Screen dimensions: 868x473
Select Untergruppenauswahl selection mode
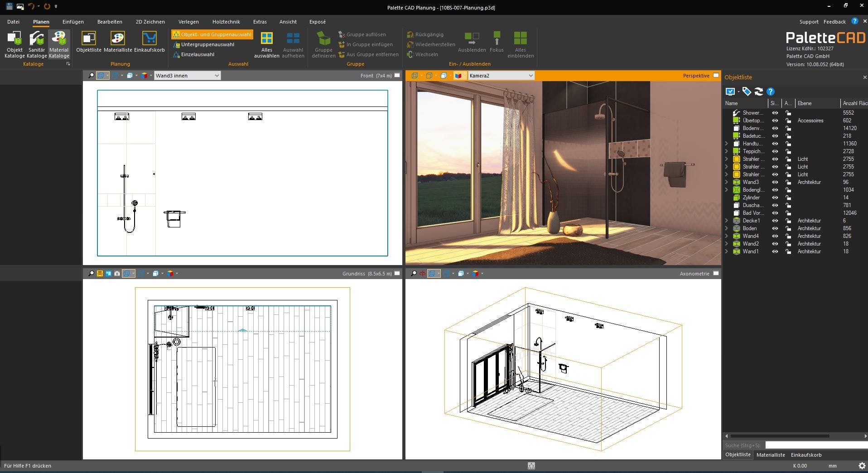[x=207, y=44]
